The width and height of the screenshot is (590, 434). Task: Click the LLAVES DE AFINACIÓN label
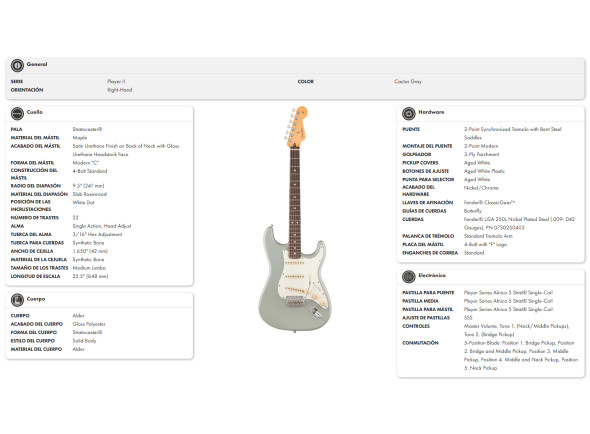[x=427, y=203]
